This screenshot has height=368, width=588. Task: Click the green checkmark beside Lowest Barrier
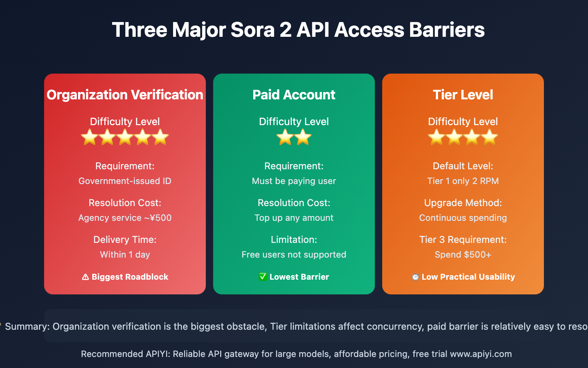point(263,277)
